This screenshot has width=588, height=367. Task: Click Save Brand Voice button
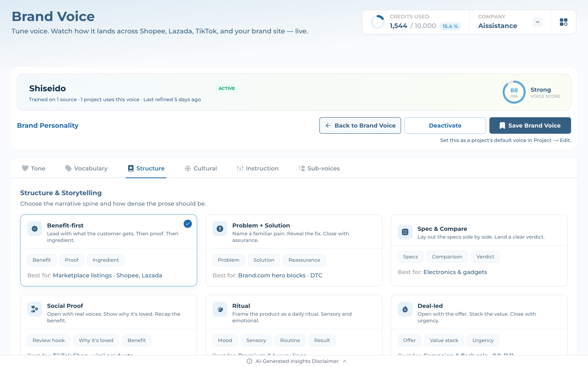(x=530, y=125)
